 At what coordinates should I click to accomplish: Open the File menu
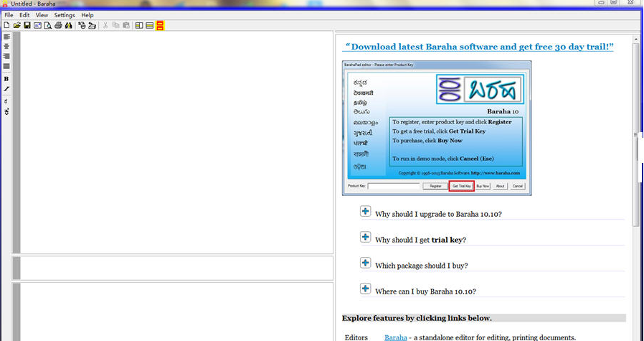coord(9,15)
